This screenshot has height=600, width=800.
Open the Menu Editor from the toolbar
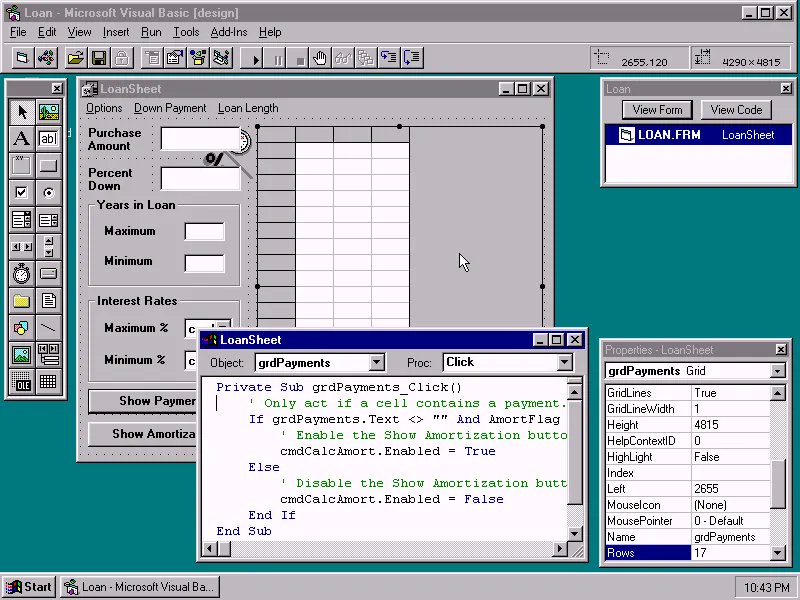pos(151,57)
